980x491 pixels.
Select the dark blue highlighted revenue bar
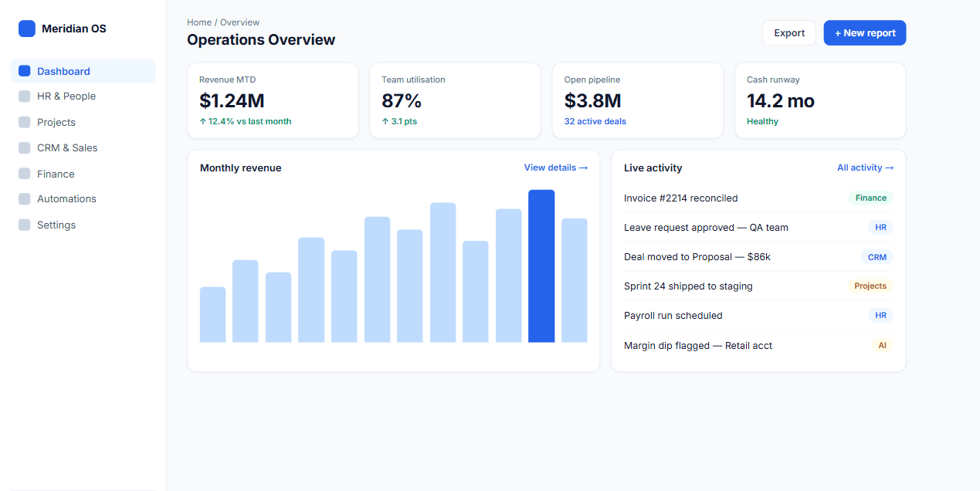(x=541, y=266)
